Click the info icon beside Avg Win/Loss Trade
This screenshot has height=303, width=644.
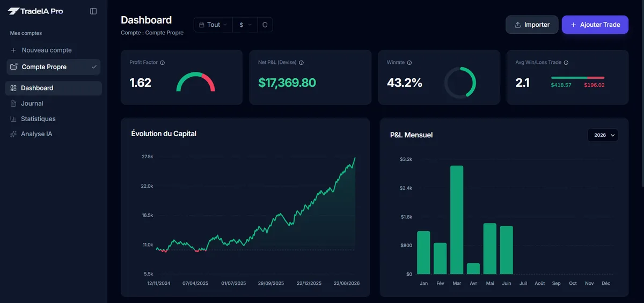coord(566,63)
